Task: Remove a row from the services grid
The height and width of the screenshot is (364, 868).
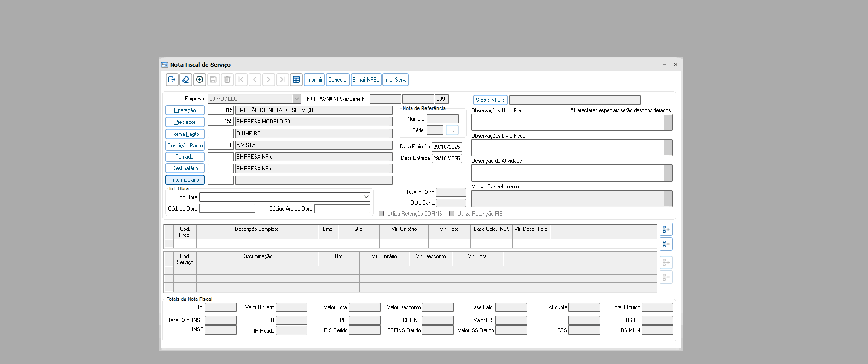Action: click(666, 277)
